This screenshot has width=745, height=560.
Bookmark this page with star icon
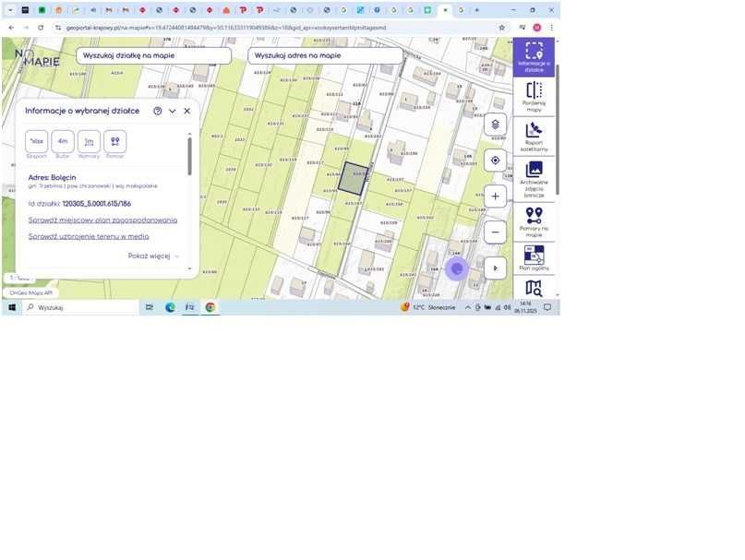(x=501, y=28)
